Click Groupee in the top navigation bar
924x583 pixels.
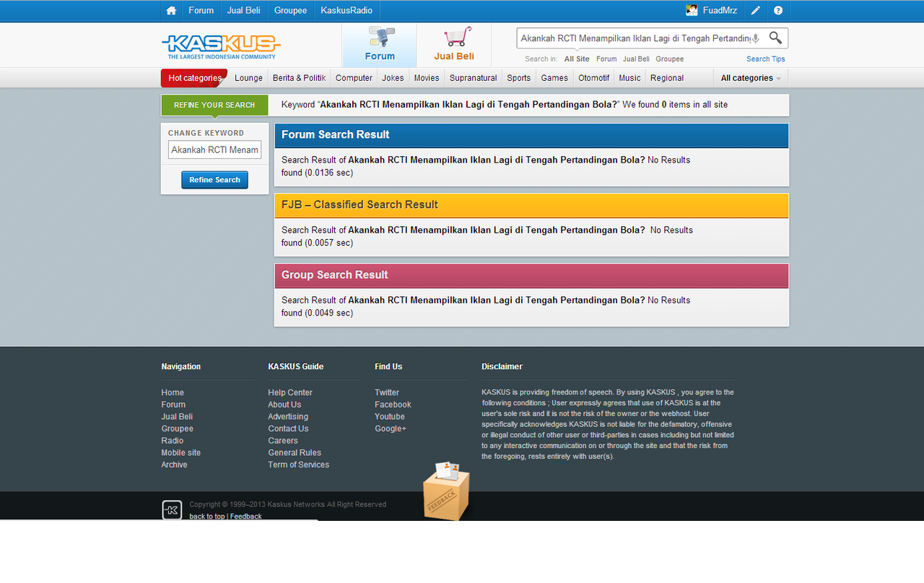[290, 11]
